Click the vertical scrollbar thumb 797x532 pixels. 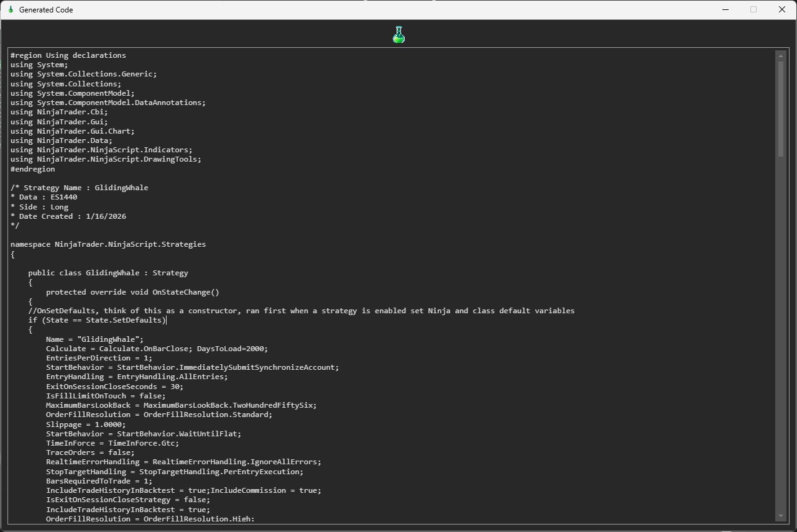tap(781, 109)
